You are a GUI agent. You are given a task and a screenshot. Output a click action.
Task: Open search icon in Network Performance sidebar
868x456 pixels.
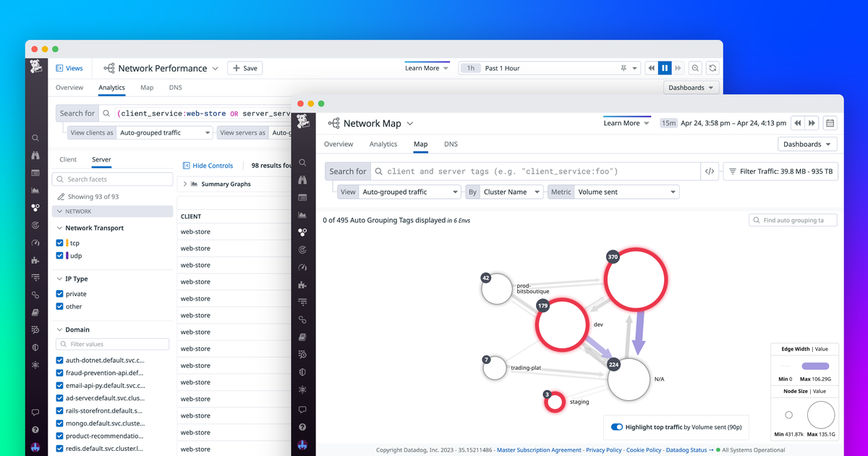[x=35, y=138]
